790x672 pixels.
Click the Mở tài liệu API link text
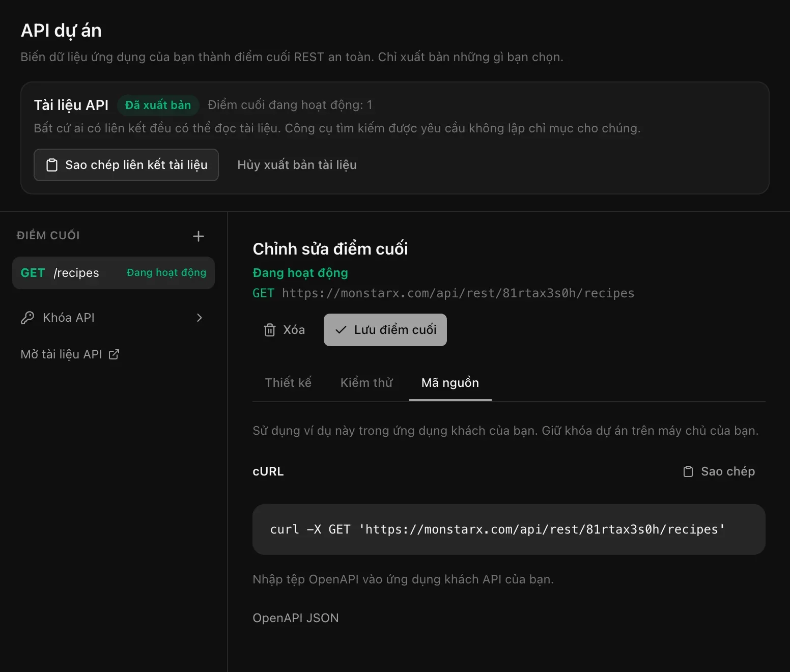(x=62, y=354)
